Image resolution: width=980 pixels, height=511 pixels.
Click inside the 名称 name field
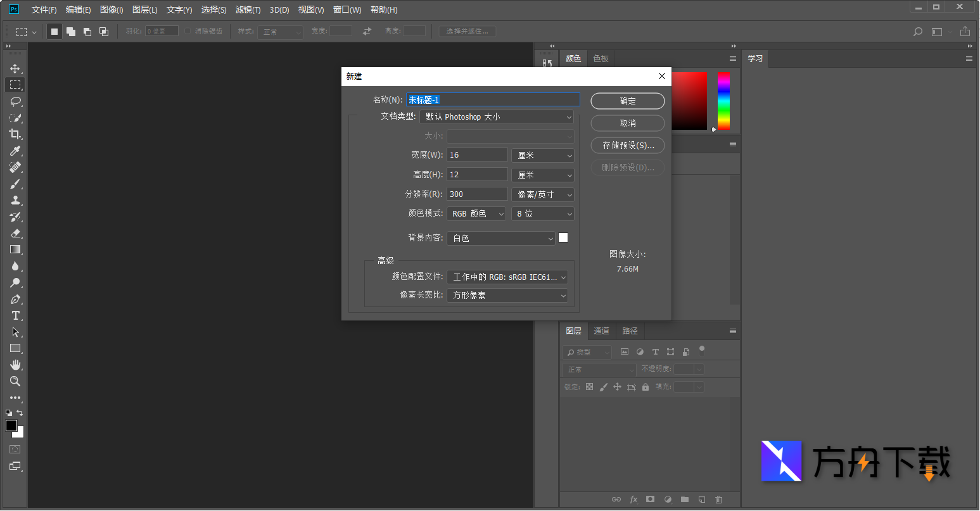pyautogui.click(x=493, y=99)
